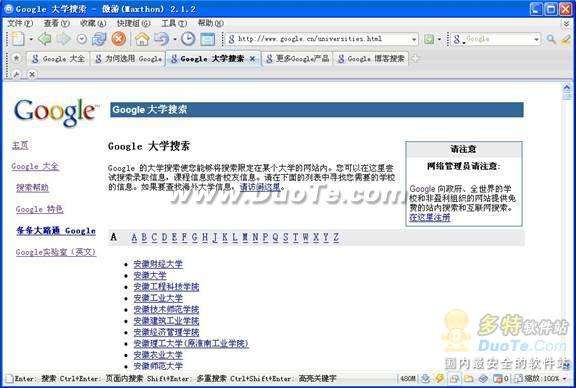Jump to letter Z in alphabet index
The width and height of the screenshot is (576, 388).
[336, 237]
